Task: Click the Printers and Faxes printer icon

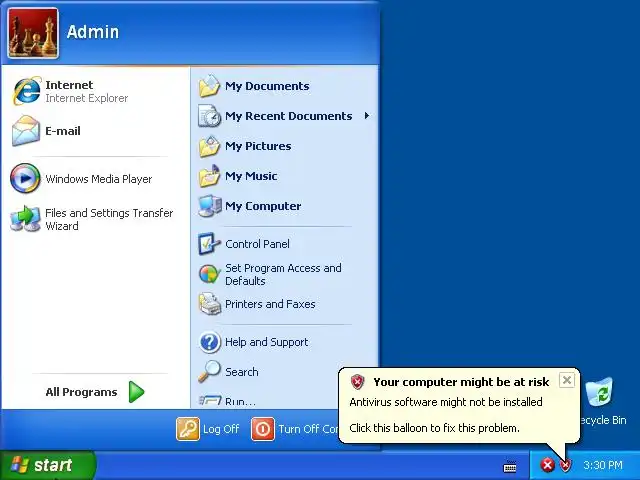Action: coord(209,304)
